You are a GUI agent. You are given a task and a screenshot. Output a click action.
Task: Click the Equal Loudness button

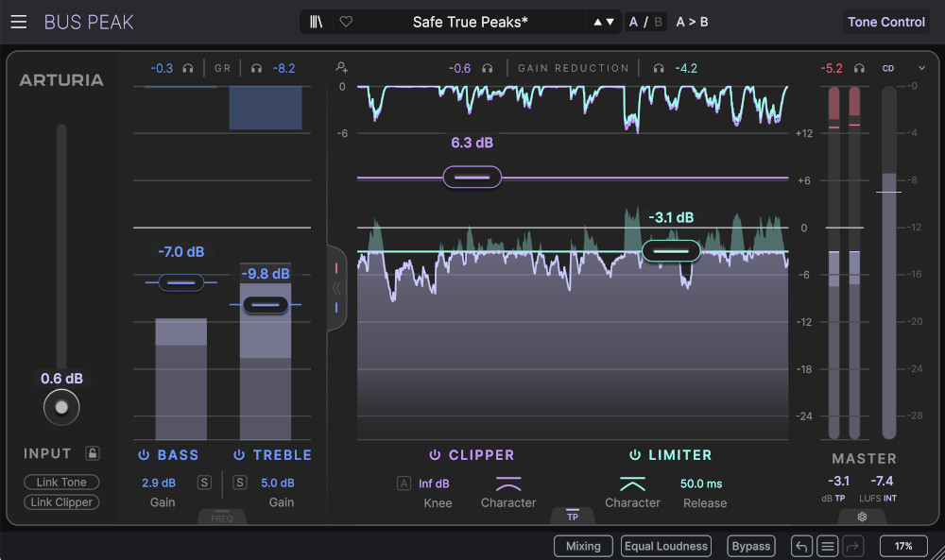click(665, 546)
